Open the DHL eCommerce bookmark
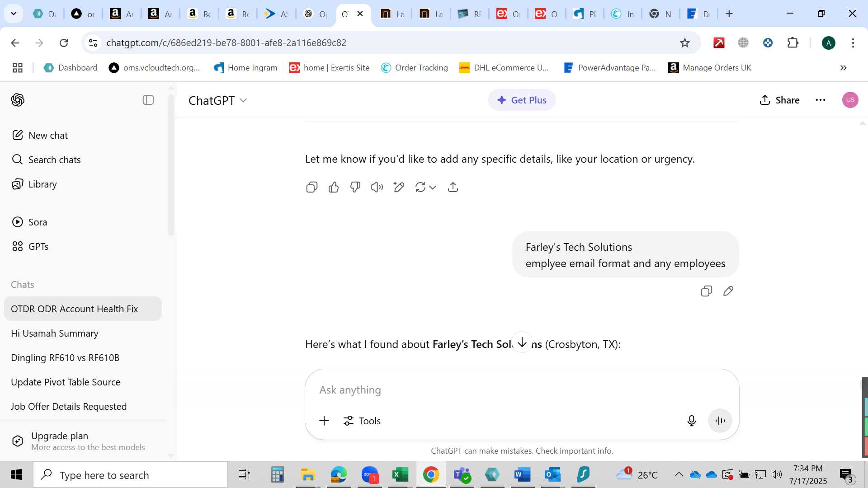This screenshot has width=868, height=488. (x=504, y=68)
